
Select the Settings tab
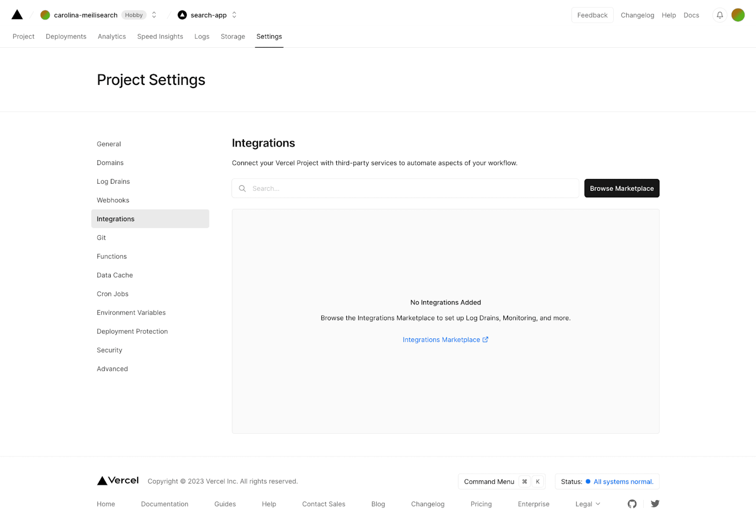click(x=269, y=36)
